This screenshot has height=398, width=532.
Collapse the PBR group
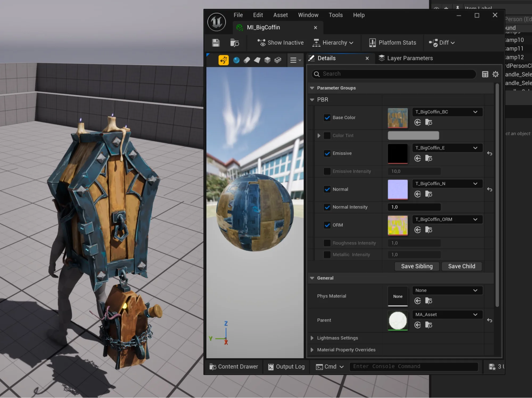click(x=312, y=100)
